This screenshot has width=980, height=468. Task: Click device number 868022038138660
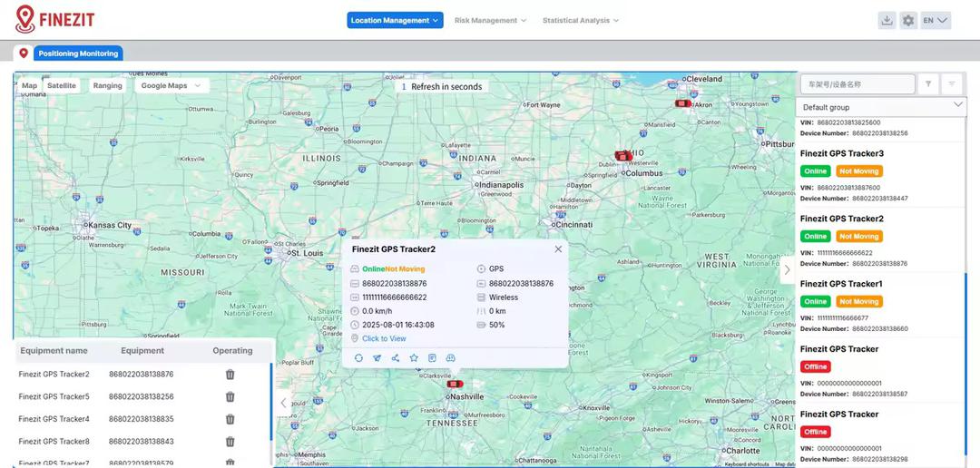pos(880,328)
